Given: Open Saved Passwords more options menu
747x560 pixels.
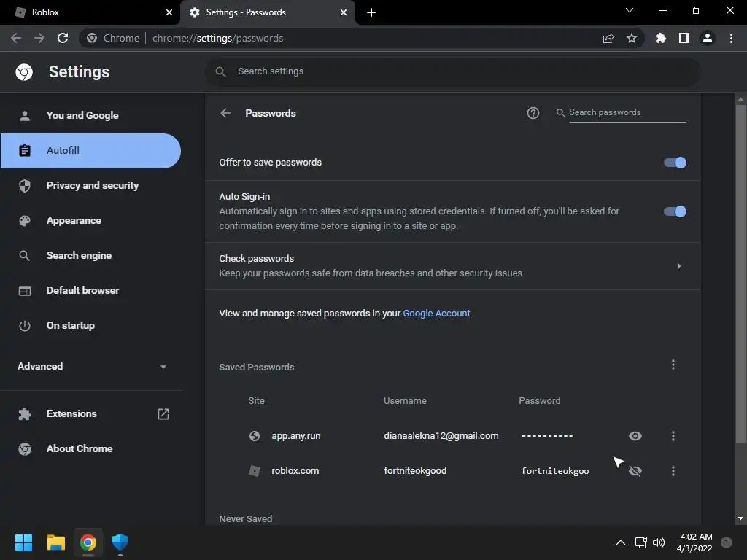Looking at the screenshot, I should (x=673, y=365).
